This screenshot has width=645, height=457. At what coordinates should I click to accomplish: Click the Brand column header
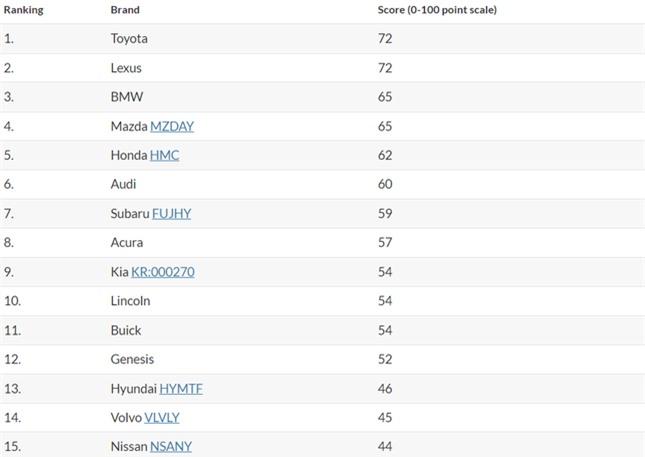coord(125,10)
